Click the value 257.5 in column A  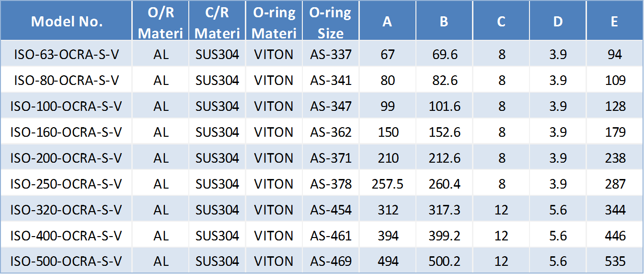tap(387, 183)
